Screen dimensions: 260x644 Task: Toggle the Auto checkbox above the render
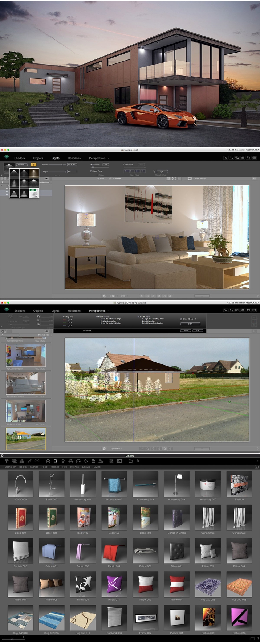click(x=98, y=178)
